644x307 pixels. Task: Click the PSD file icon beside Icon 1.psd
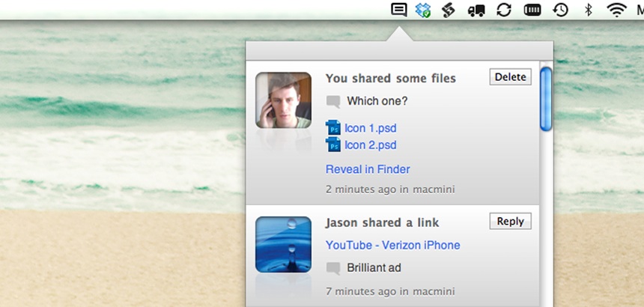[x=333, y=128]
